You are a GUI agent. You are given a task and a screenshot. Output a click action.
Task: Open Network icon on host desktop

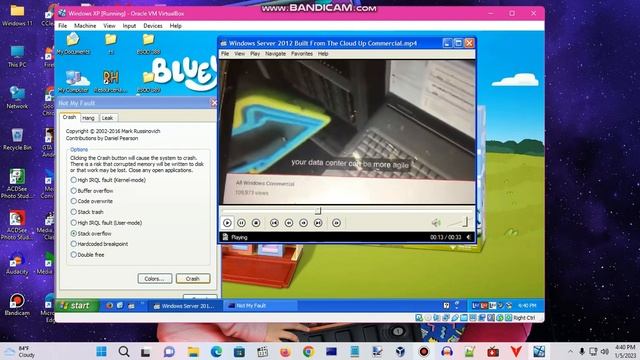(17, 98)
